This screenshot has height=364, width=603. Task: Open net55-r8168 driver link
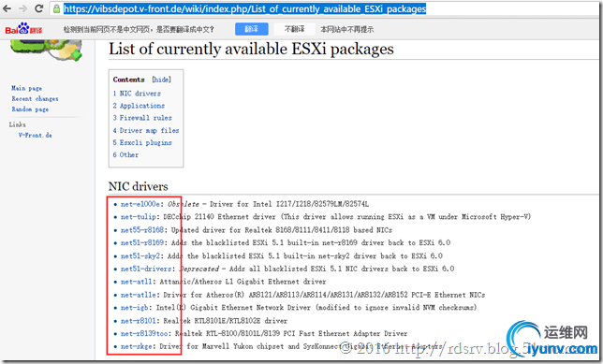point(142,230)
